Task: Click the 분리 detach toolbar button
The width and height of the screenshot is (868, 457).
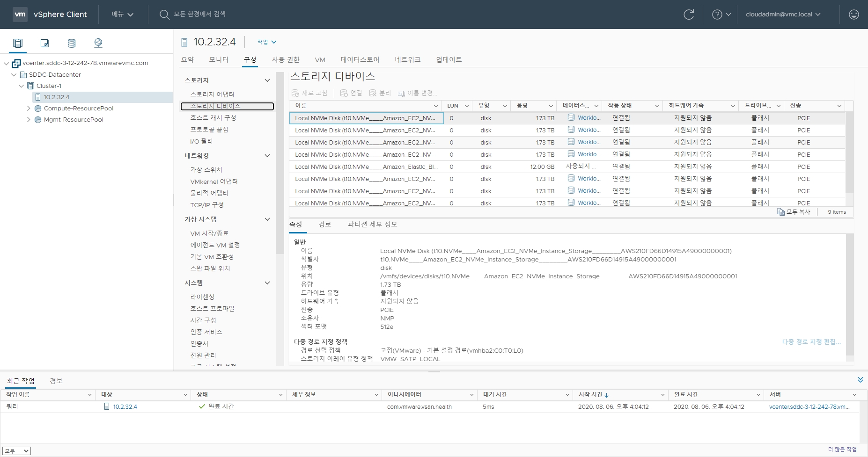Action: coord(380,93)
